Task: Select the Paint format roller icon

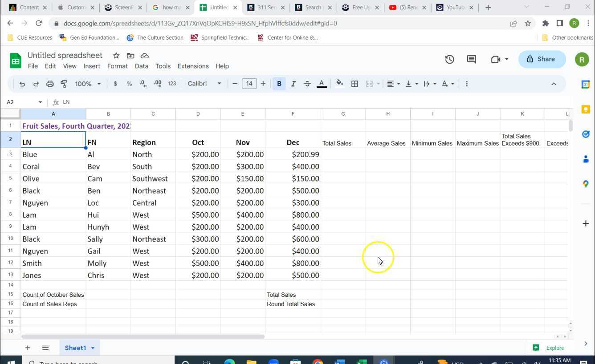Action: 64,84
